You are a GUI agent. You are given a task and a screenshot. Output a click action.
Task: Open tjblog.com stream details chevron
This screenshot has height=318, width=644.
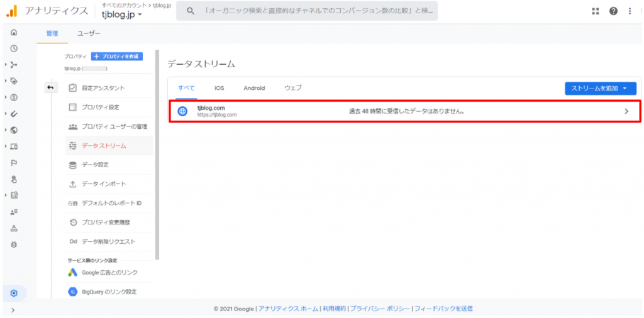(626, 111)
